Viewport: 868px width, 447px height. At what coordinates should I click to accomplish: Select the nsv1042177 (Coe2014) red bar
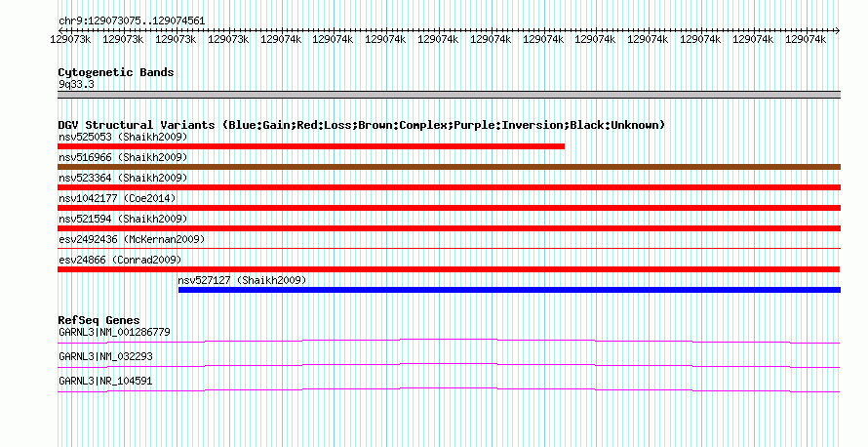(x=449, y=208)
